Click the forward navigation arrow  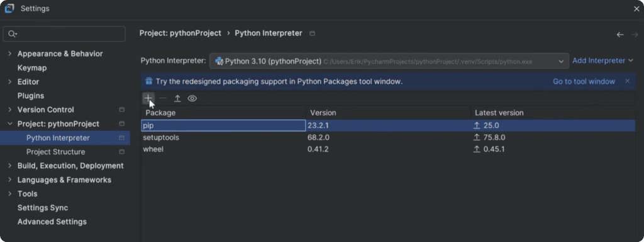(635, 35)
